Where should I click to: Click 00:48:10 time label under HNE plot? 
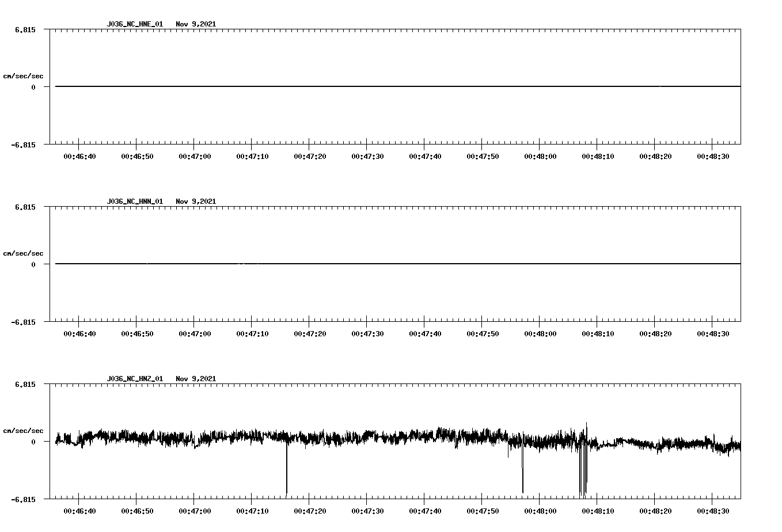(598, 156)
